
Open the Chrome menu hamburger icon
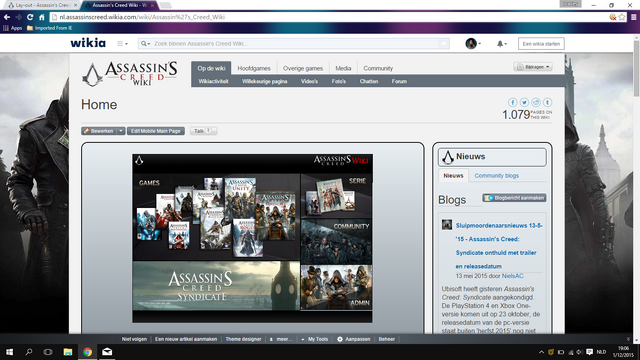(x=633, y=17)
